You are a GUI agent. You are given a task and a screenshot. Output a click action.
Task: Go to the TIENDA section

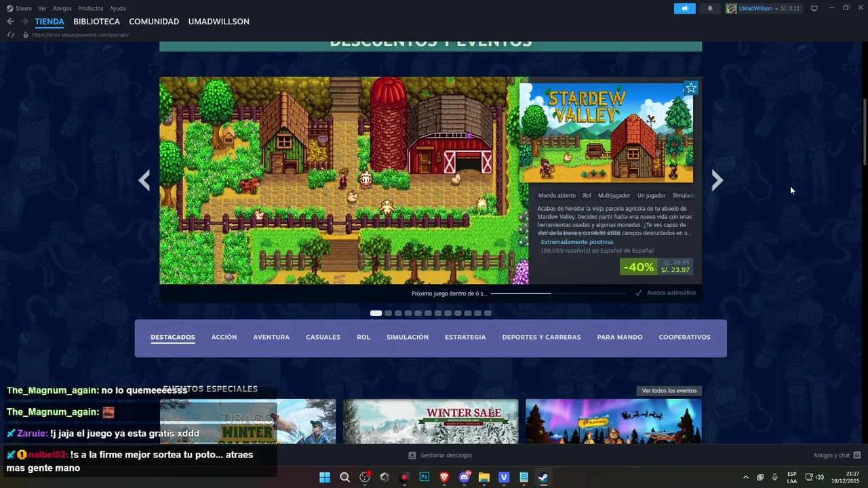click(50, 22)
